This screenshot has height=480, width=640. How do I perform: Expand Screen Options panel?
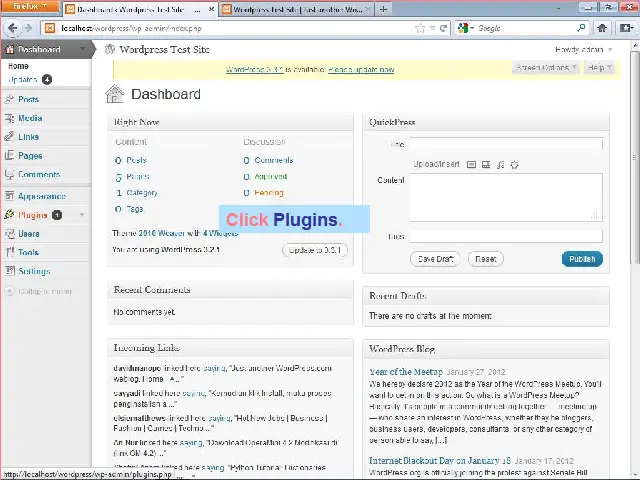(546, 67)
